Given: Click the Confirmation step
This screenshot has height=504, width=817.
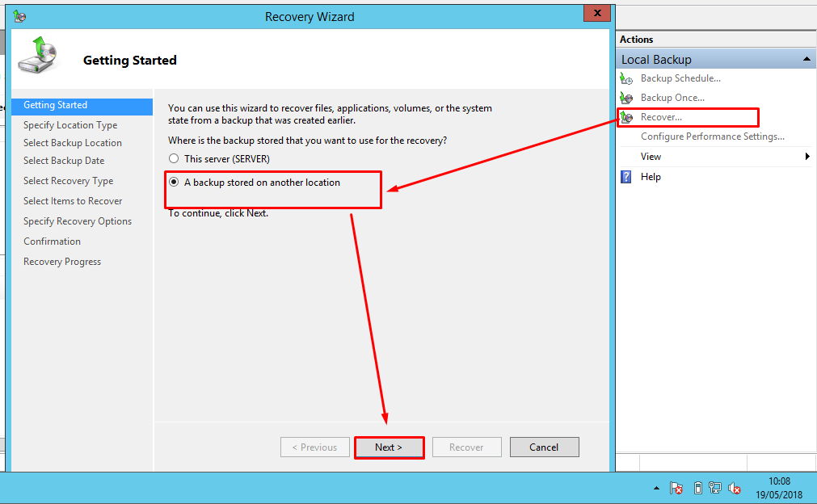Looking at the screenshot, I should (52, 241).
